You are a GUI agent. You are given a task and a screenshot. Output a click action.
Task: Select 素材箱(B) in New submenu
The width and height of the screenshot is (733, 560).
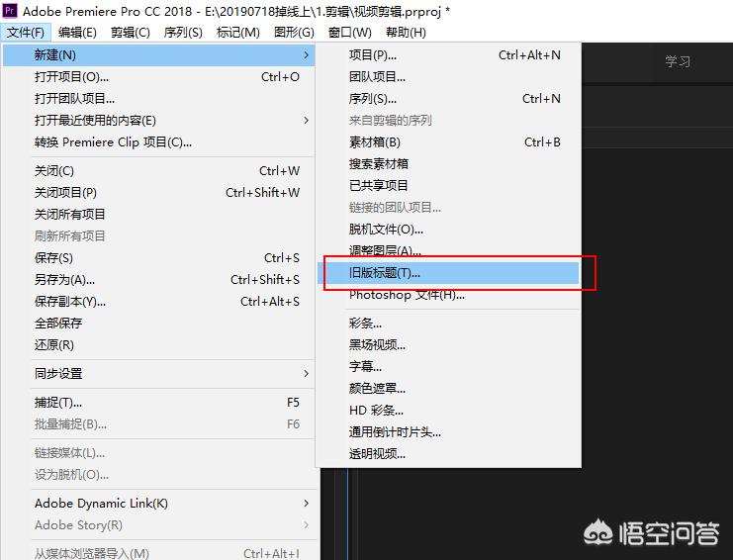point(448,142)
